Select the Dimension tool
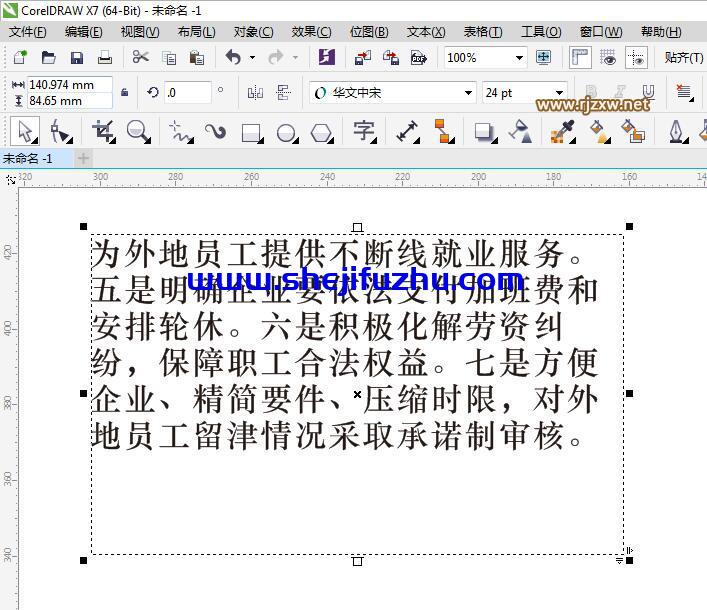The image size is (707, 610). point(407,131)
